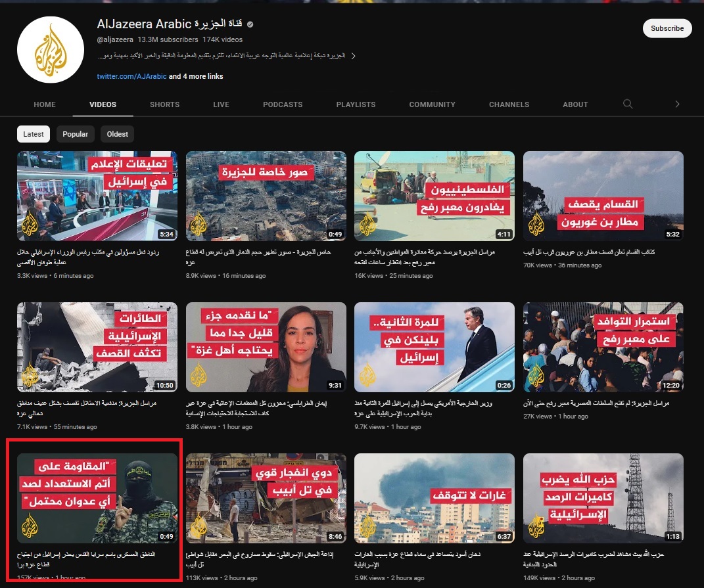
Task: Click the verified checkmark badge by channel name
Action: (x=250, y=24)
